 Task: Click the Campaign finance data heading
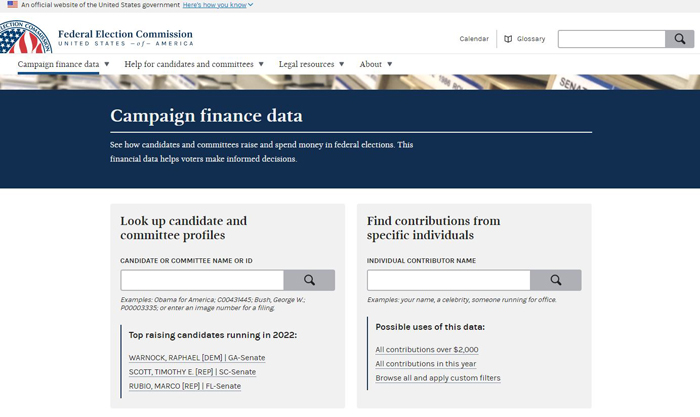click(x=206, y=116)
